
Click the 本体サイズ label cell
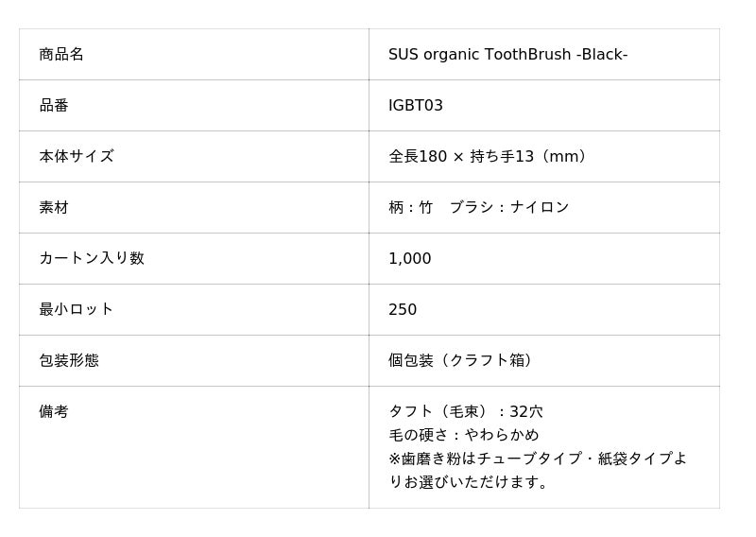point(77,157)
